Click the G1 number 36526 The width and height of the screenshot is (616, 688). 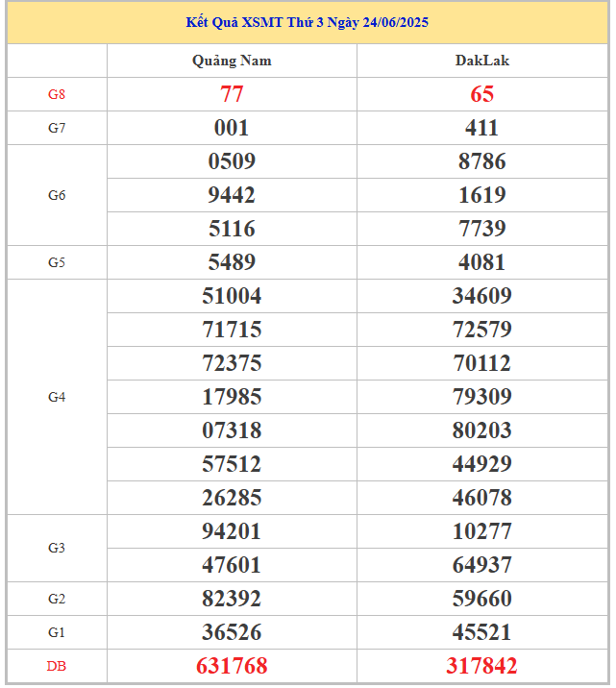pos(232,632)
